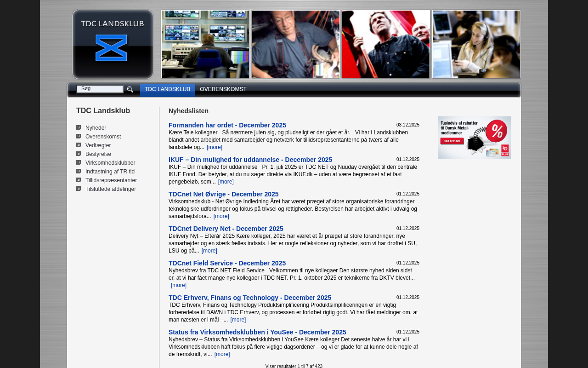Click [more] under TDCnet Delivery Net
Screen dimensions: 588x368
pyautogui.click(x=209, y=251)
